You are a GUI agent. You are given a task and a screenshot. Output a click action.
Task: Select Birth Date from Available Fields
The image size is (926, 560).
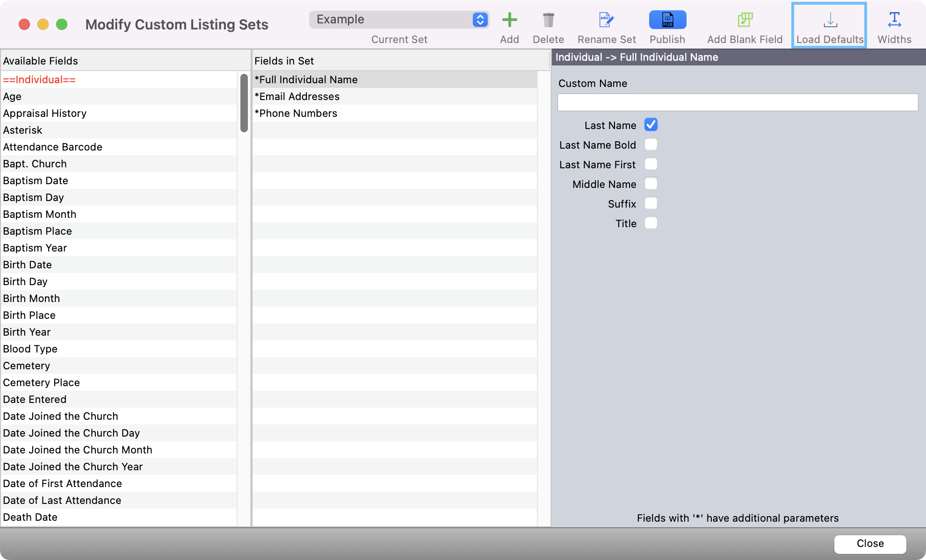coord(28,265)
